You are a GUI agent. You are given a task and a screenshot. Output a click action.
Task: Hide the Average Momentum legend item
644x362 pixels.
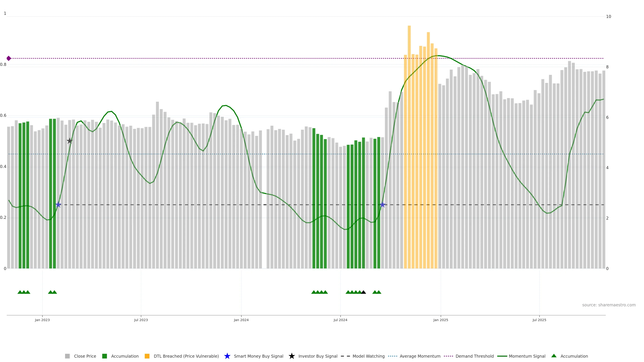[420, 356]
